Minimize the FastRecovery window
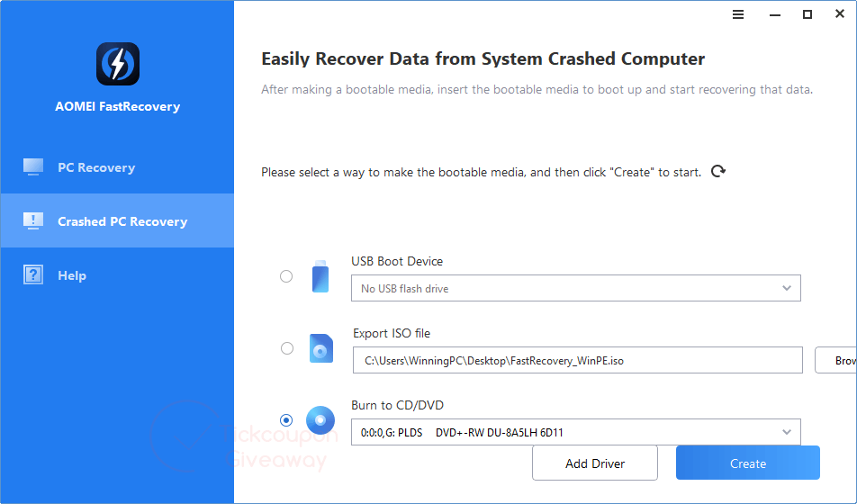The image size is (857, 504). click(775, 14)
